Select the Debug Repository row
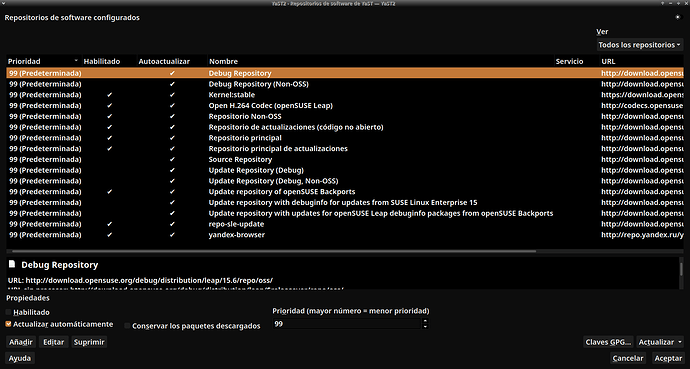This screenshot has width=690, height=369. [345, 73]
